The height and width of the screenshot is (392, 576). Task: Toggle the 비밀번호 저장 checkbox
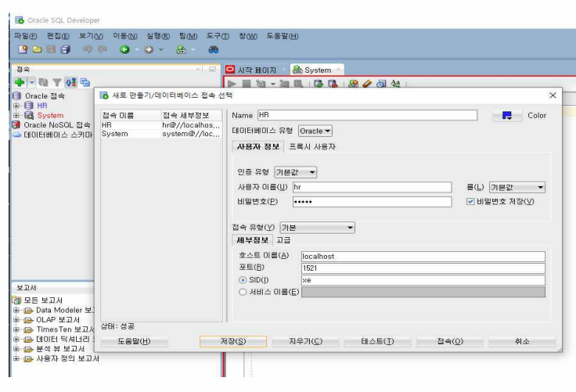(470, 201)
